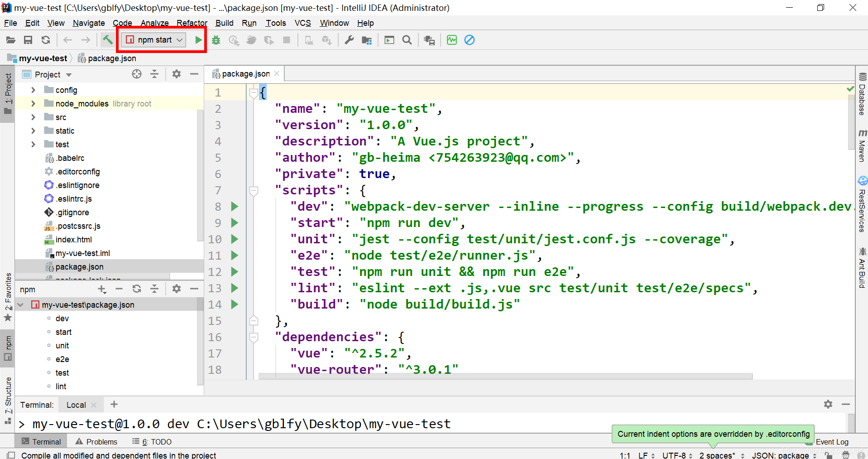
Task: Toggle the Maven tool window button
Action: coord(862,146)
